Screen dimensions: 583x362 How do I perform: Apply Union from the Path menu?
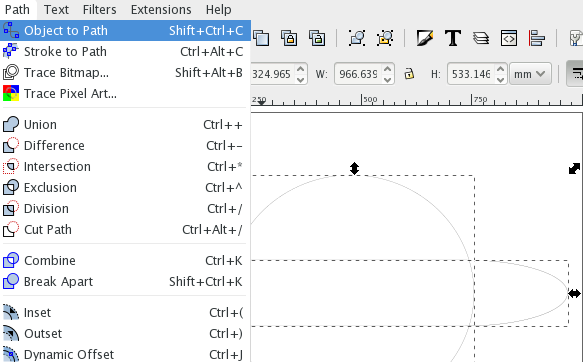tap(125, 125)
